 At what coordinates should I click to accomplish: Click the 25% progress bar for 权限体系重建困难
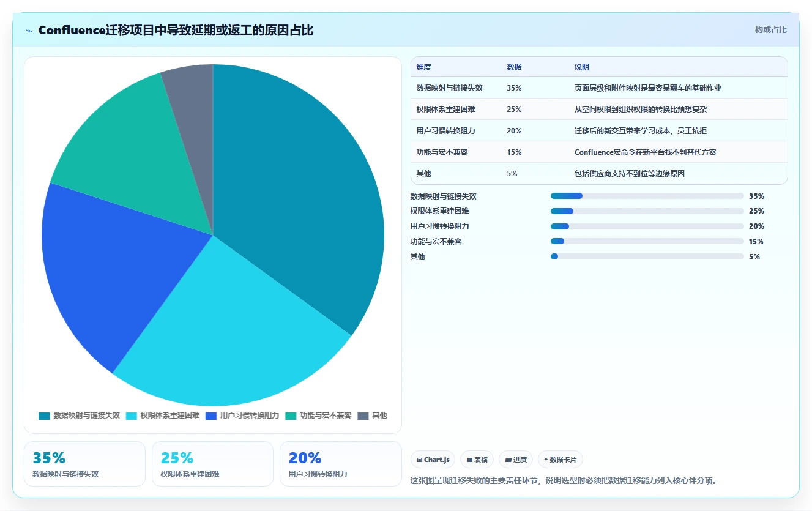coord(647,211)
